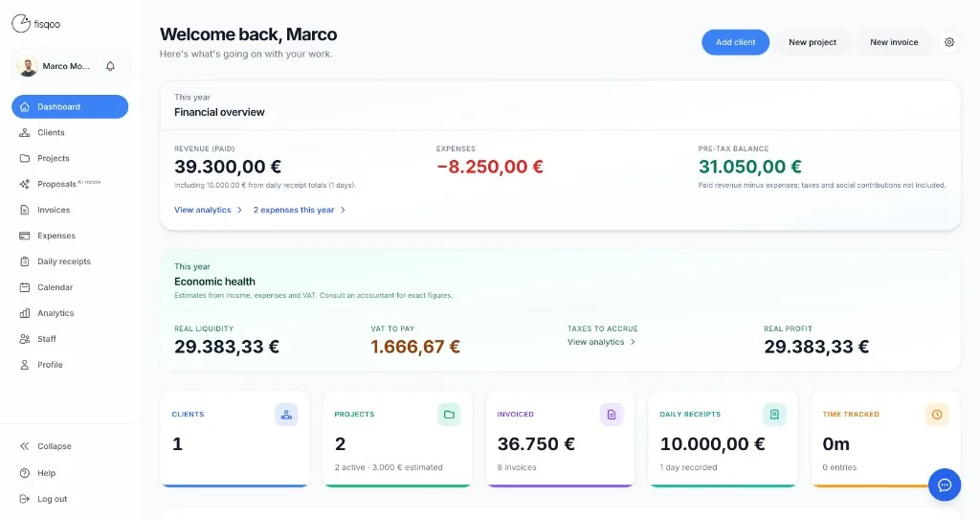Click the New project button
Screen dimensions: 980x520
[813, 42]
